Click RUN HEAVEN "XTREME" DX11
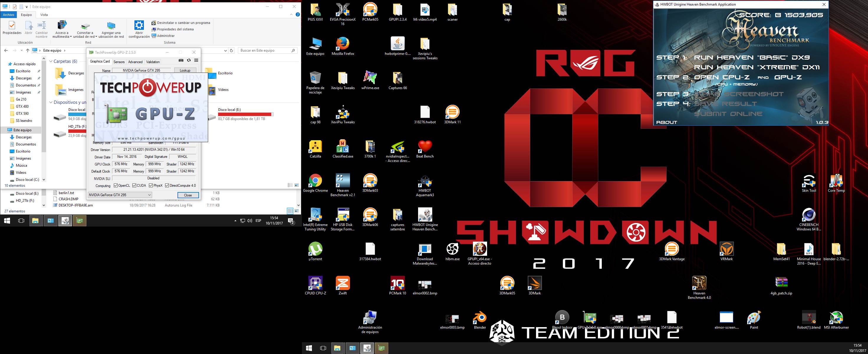 (x=757, y=68)
